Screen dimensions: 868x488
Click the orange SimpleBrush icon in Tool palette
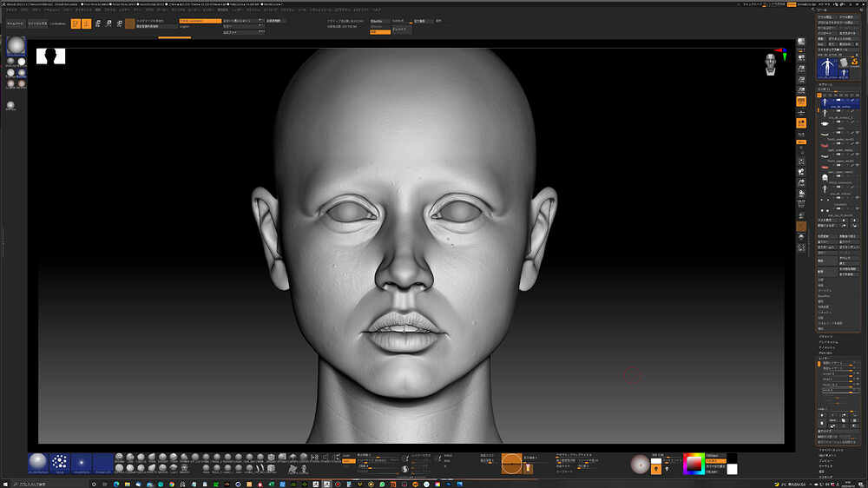(854, 63)
